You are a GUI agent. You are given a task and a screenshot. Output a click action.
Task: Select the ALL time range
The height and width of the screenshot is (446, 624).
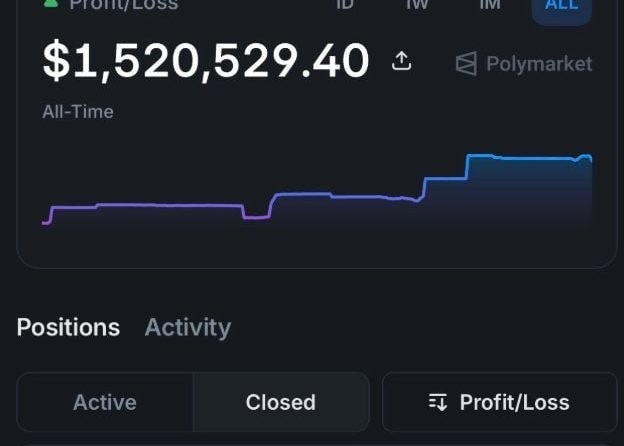point(561,5)
